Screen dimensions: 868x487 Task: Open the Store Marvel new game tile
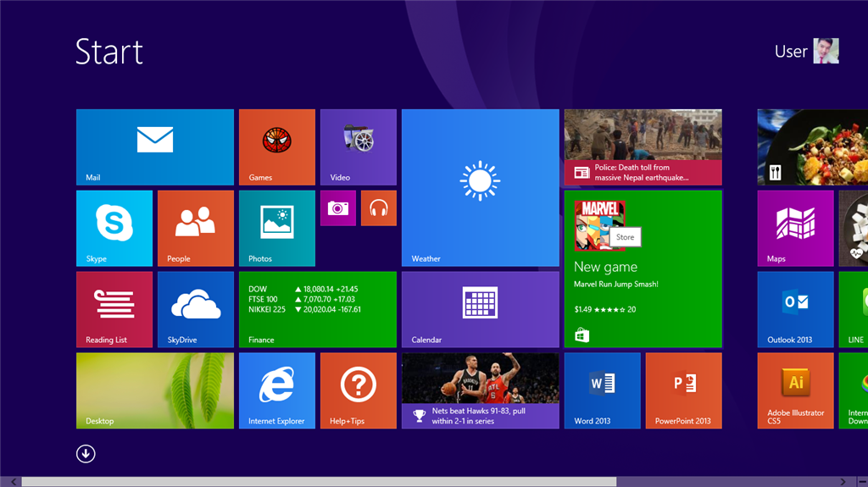coord(643,269)
